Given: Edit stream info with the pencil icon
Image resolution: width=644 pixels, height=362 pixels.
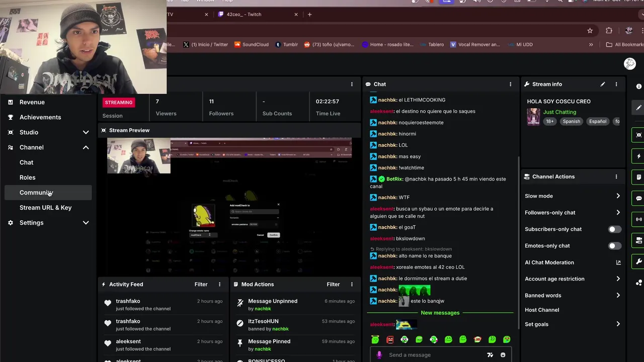Looking at the screenshot, I should pos(603,84).
